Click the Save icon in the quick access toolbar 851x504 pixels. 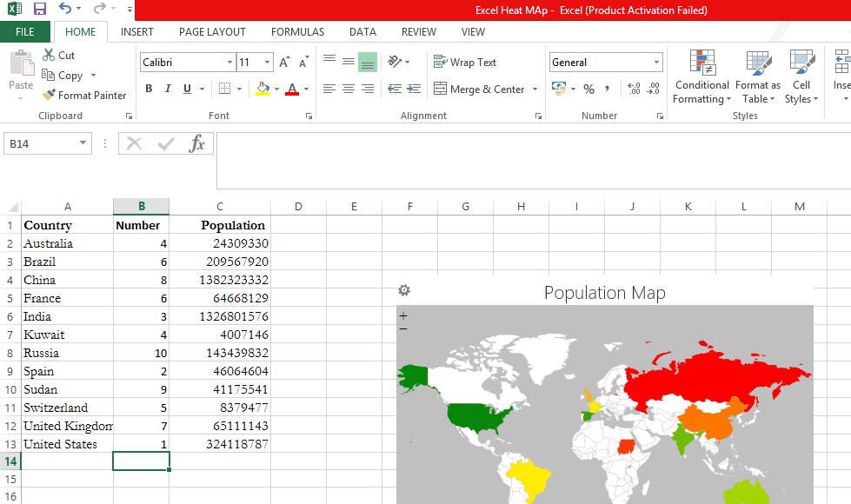pyautogui.click(x=40, y=10)
